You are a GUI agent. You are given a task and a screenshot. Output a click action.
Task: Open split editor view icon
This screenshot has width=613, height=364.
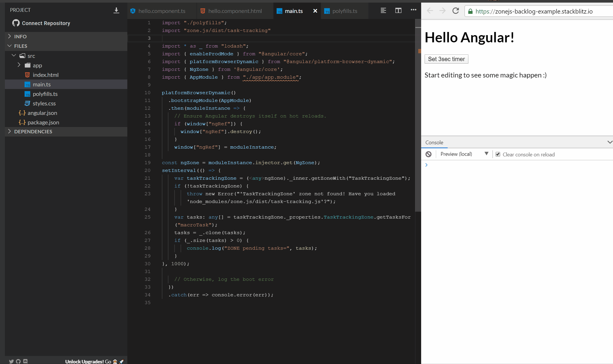click(398, 10)
